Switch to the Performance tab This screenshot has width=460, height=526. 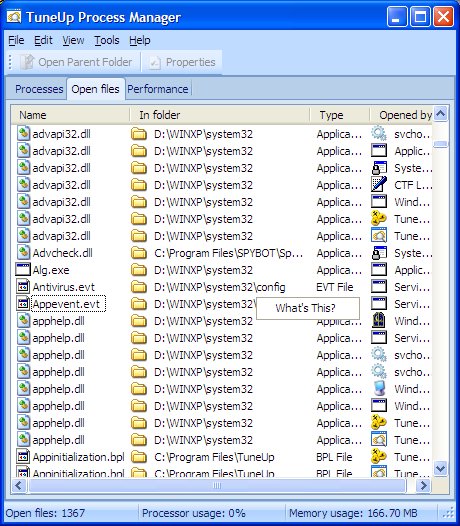pyautogui.click(x=158, y=89)
